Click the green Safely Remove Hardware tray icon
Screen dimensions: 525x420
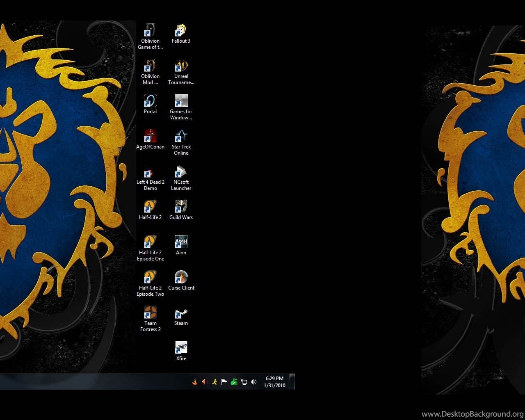(234, 382)
